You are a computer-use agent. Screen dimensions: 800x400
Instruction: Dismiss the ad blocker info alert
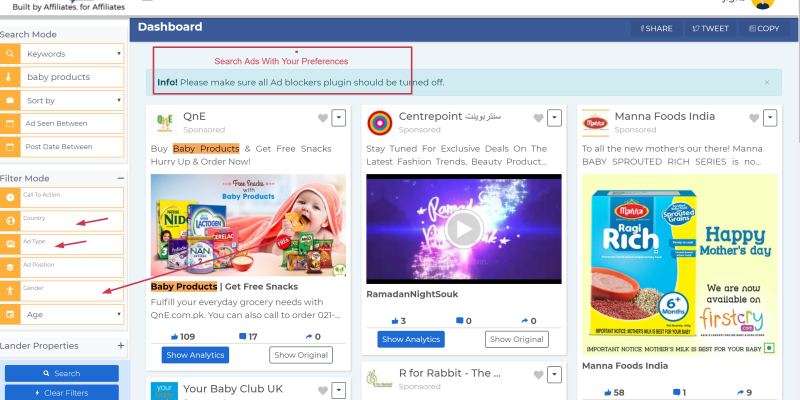click(x=767, y=82)
